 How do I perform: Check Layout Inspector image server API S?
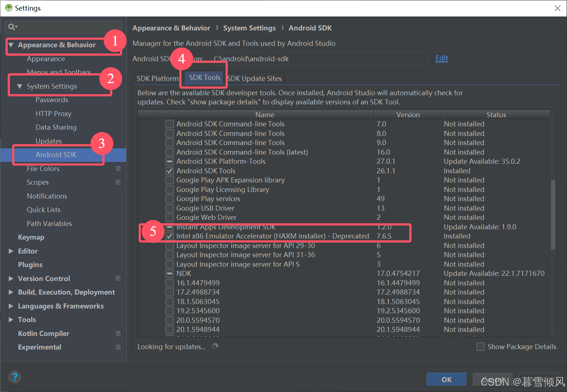(169, 264)
